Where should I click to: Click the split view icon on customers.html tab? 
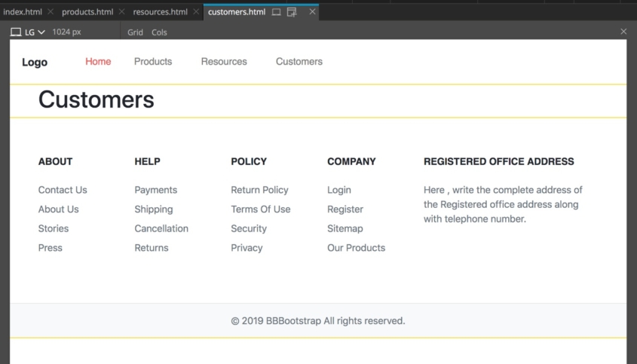276,12
